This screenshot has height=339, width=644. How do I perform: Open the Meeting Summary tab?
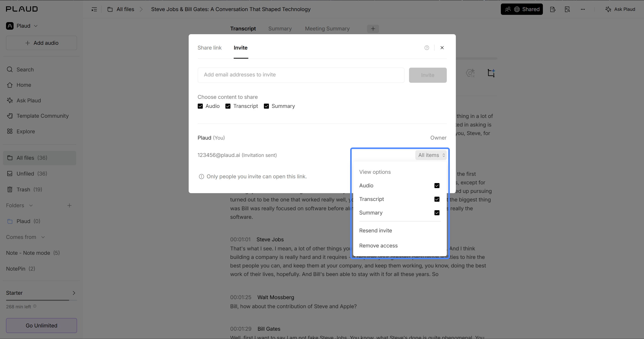point(327,29)
